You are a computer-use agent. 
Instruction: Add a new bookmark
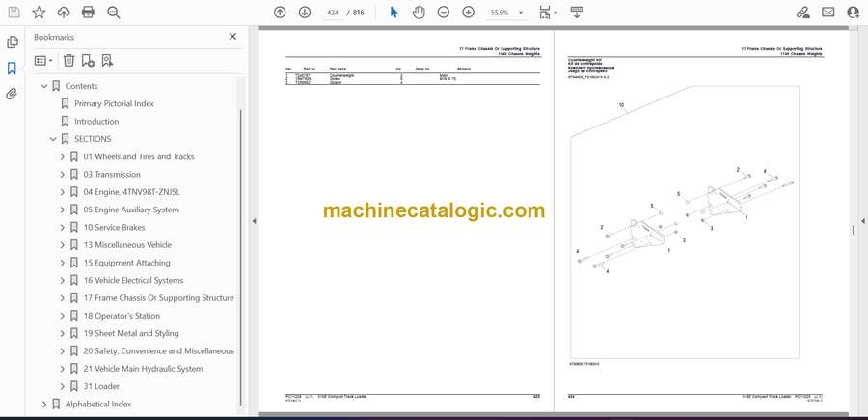pyautogui.click(x=88, y=61)
